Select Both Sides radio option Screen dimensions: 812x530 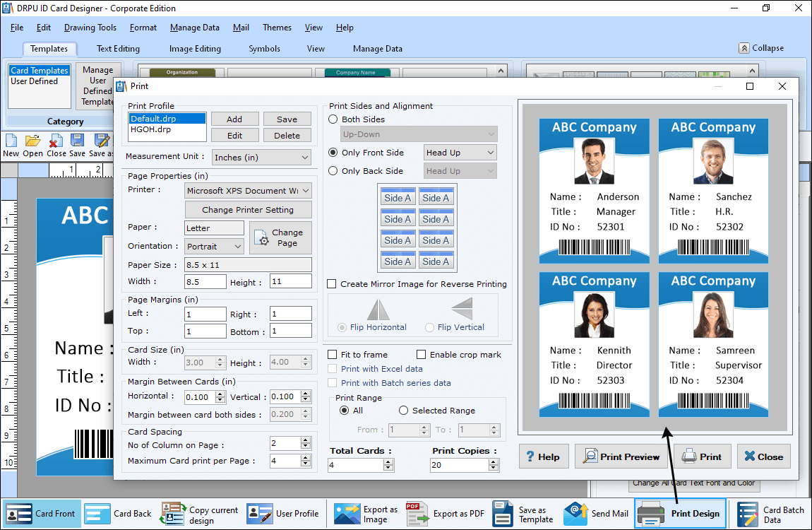pyautogui.click(x=333, y=119)
